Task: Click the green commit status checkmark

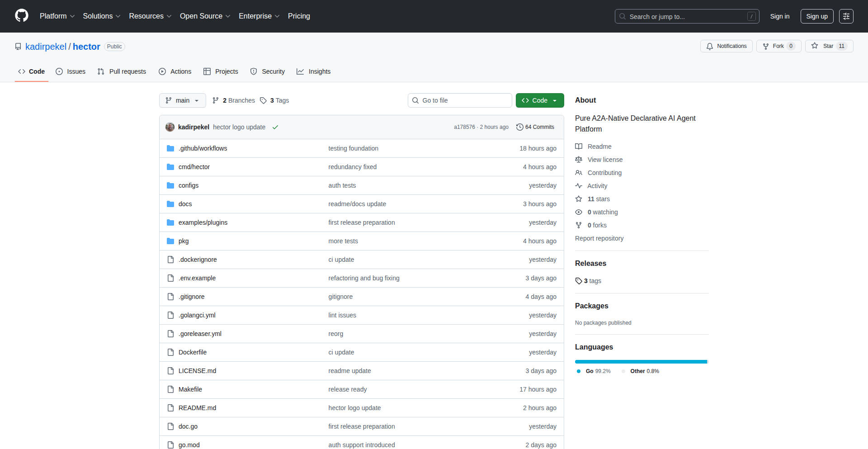Action: coord(275,127)
